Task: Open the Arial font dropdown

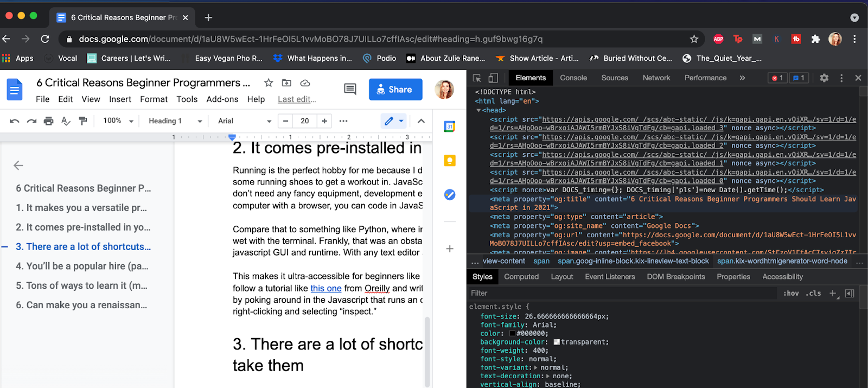Action: coord(245,121)
